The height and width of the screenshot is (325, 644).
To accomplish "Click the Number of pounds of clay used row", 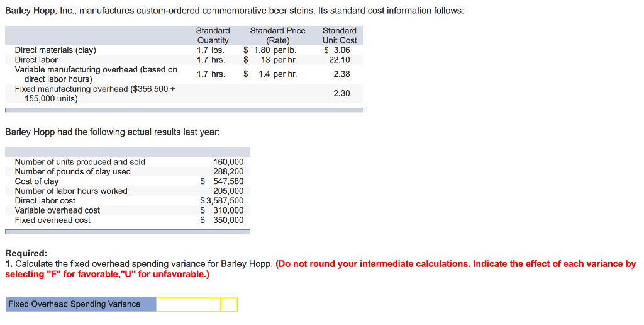I will click(128, 171).
